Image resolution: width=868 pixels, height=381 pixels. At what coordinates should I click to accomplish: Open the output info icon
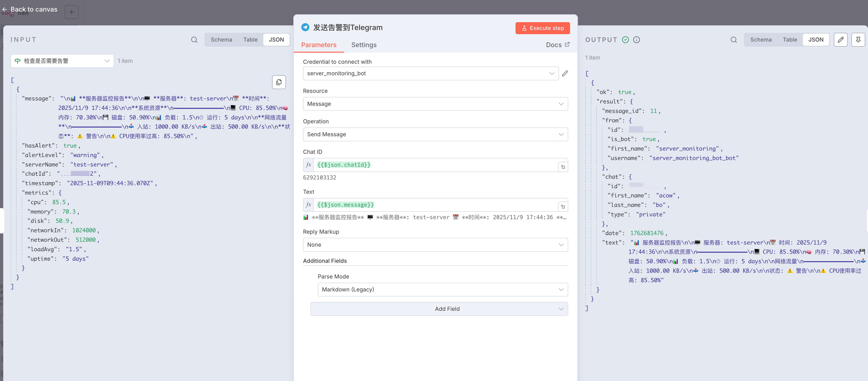click(637, 40)
